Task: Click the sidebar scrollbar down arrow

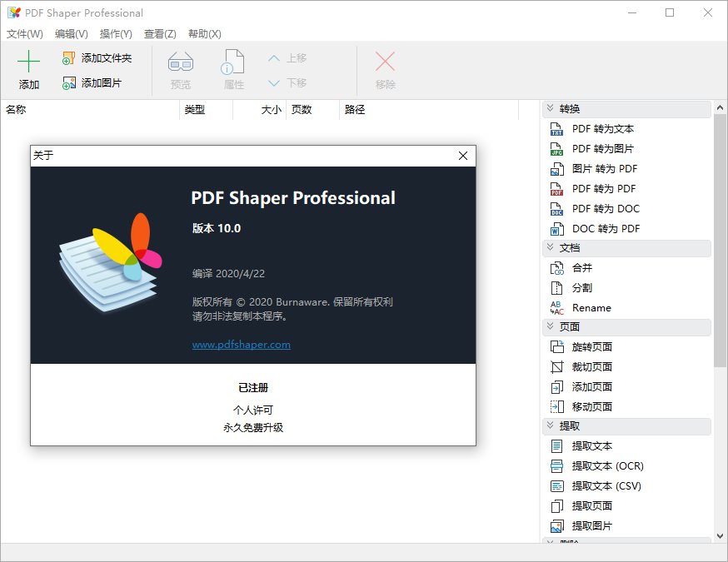Action: tap(721, 536)
